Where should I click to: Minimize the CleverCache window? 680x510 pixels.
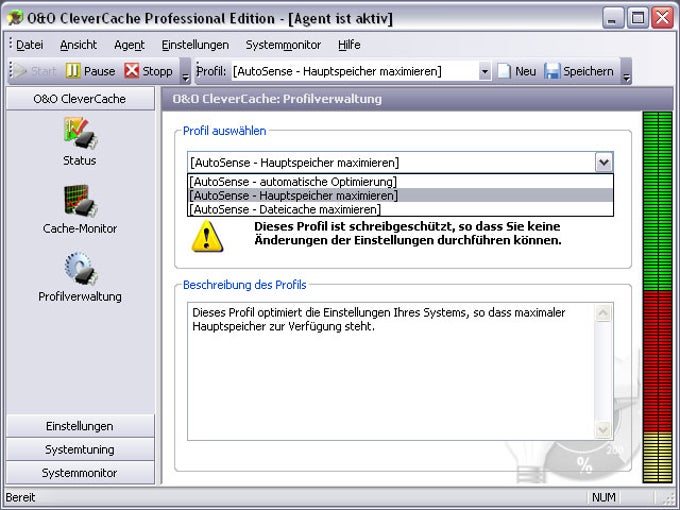click(612, 18)
